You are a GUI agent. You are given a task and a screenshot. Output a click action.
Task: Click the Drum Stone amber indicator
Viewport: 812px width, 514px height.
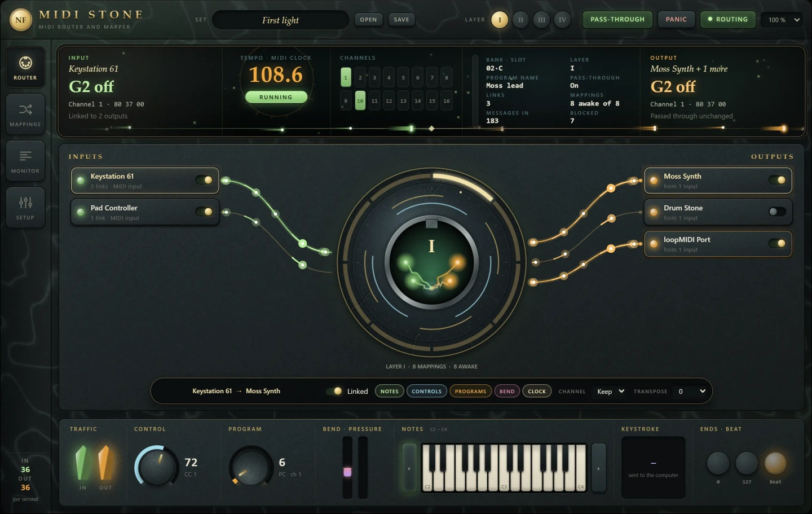click(x=654, y=212)
